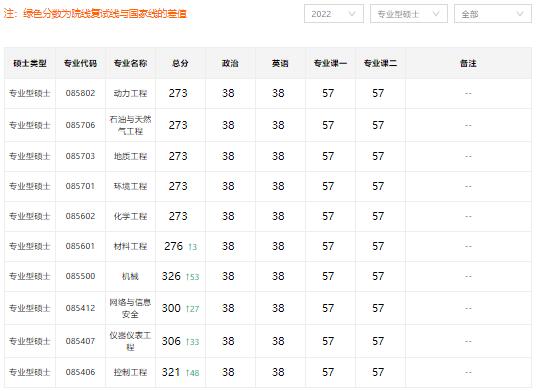Select major code 085602
Viewport: 536px width, 391px height.
(80, 216)
